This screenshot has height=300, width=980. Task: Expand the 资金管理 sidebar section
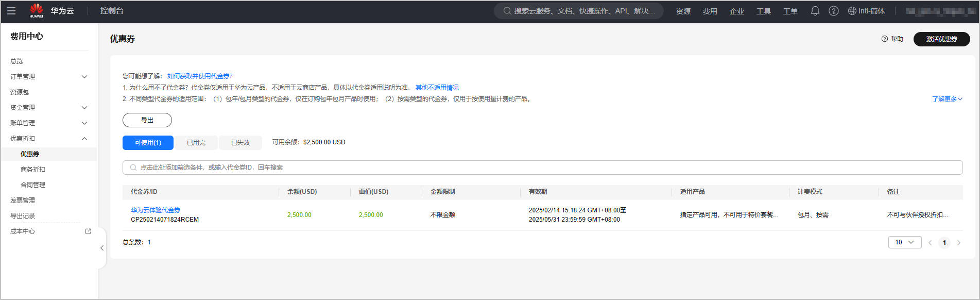[84, 108]
